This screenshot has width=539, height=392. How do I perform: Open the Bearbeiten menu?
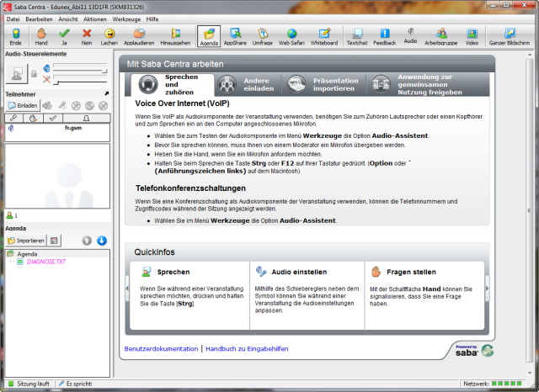tap(39, 19)
